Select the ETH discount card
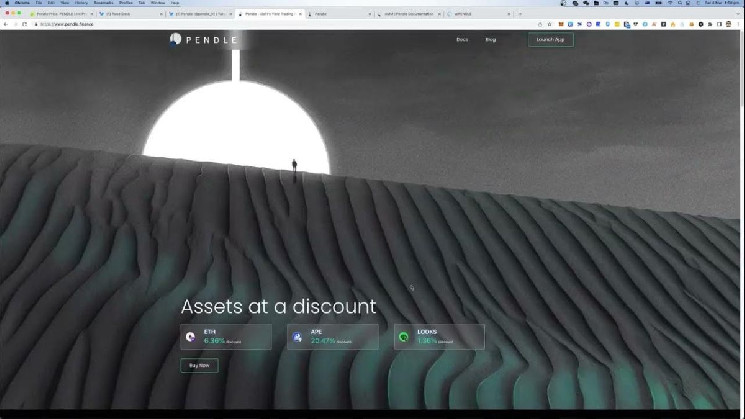The image size is (745, 419). (226, 337)
